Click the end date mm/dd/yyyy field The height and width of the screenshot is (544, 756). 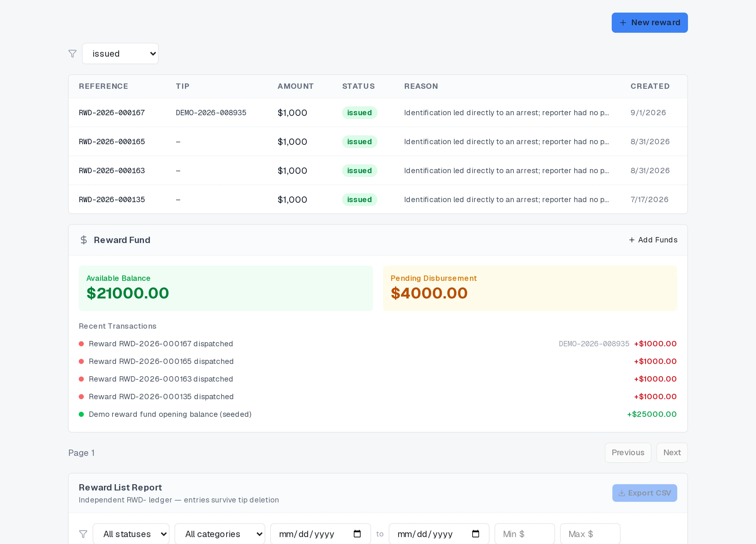(x=439, y=534)
